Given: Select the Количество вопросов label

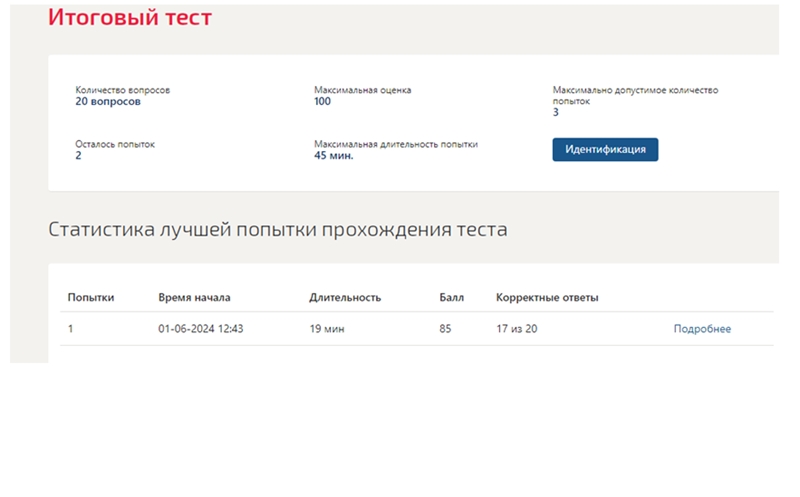Looking at the screenshot, I should pos(122,90).
